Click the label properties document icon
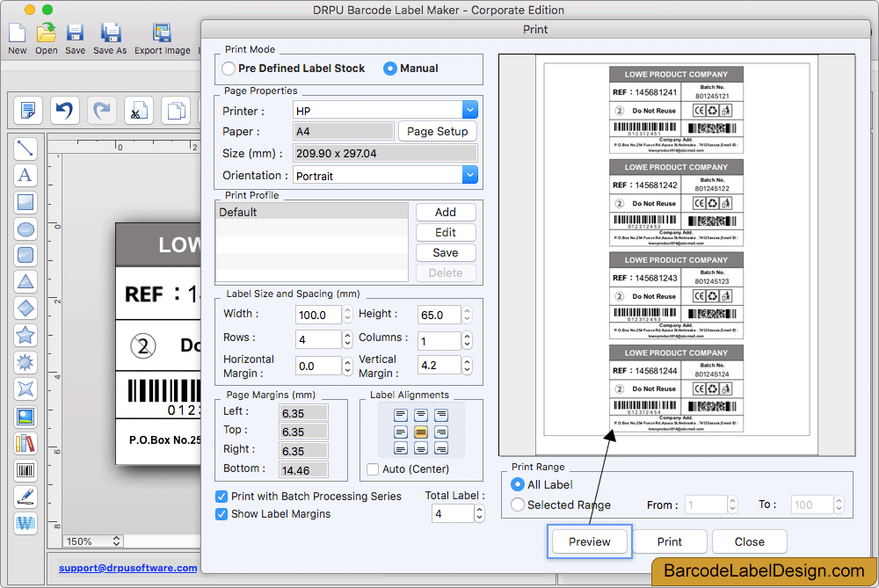The width and height of the screenshot is (879, 588). click(27, 110)
